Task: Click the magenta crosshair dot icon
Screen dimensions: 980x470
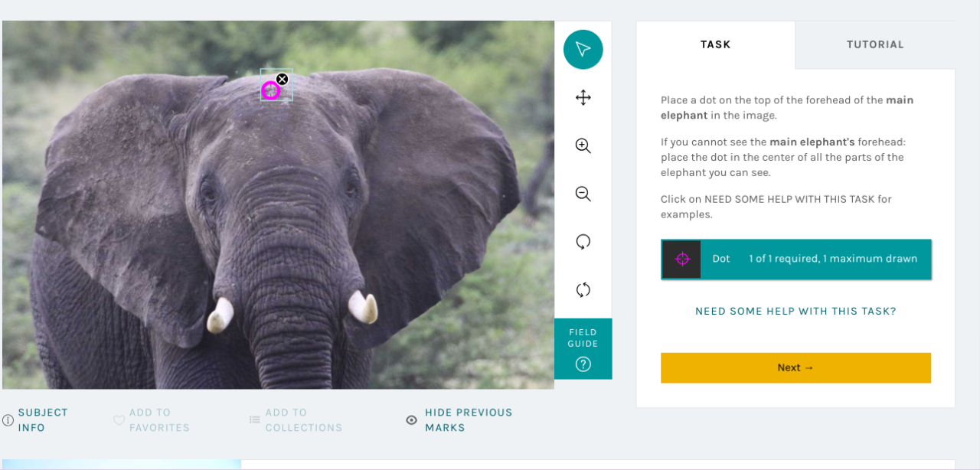Action: coord(681,259)
